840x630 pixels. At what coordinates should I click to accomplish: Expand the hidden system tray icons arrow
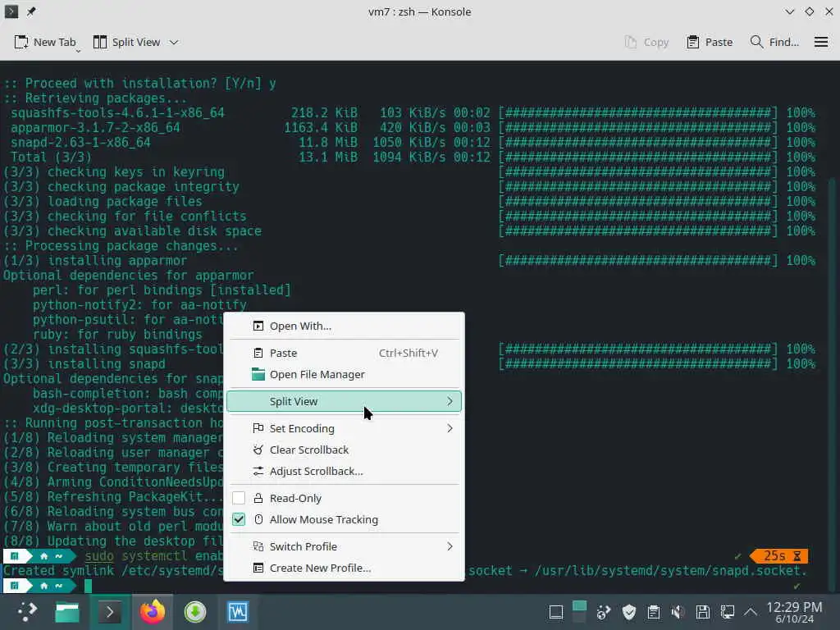pos(751,612)
